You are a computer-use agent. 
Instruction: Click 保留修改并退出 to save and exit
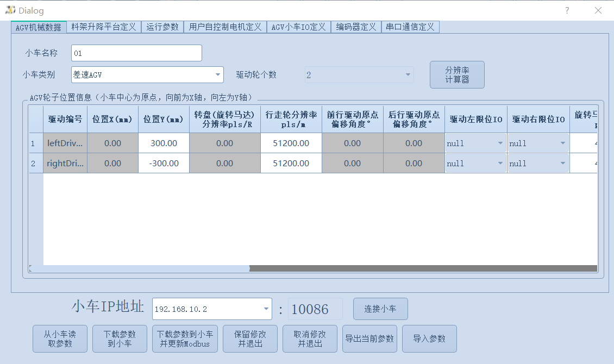tap(250, 338)
